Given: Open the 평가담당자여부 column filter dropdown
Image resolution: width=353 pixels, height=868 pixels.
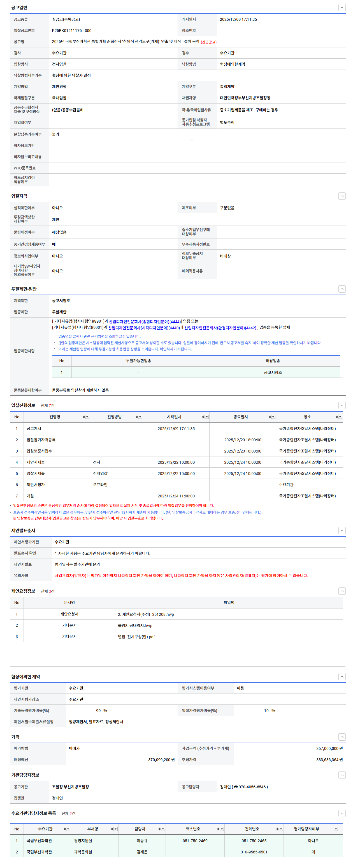Looking at the screenshot, I should (336, 829).
